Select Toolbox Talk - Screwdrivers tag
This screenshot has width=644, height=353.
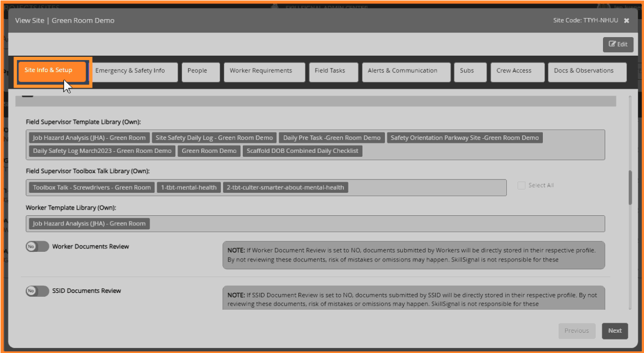pyautogui.click(x=92, y=187)
